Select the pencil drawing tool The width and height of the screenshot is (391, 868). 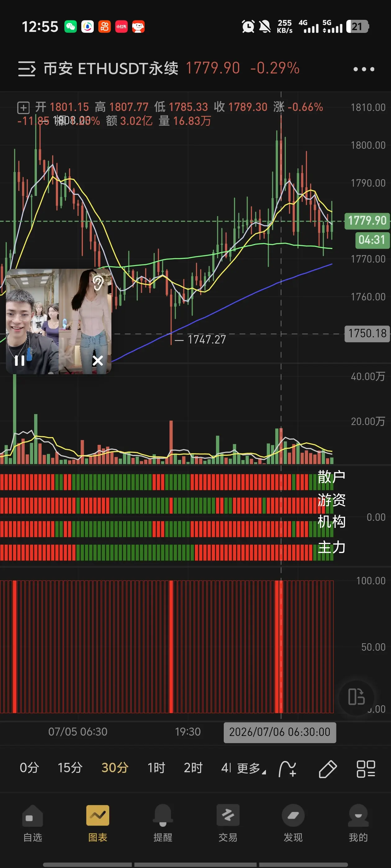pos(328,769)
